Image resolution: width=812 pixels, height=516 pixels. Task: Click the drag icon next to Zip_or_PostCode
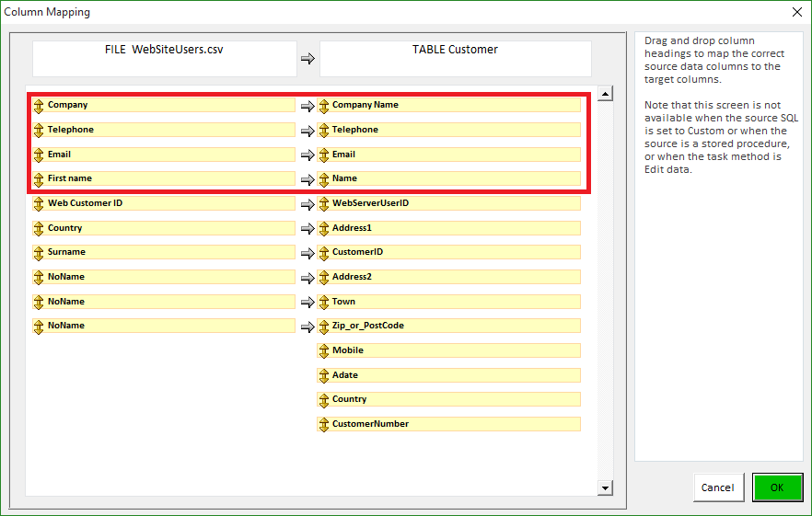pos(323,327)
